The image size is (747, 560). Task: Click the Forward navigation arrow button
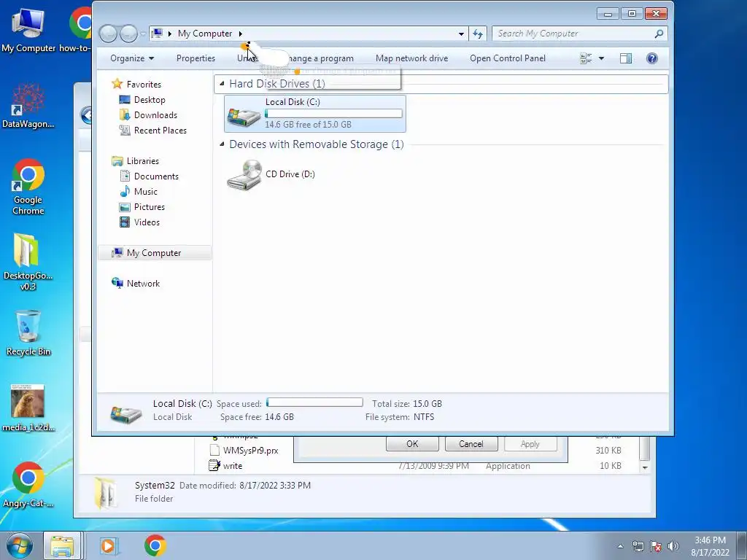point(128,34)
